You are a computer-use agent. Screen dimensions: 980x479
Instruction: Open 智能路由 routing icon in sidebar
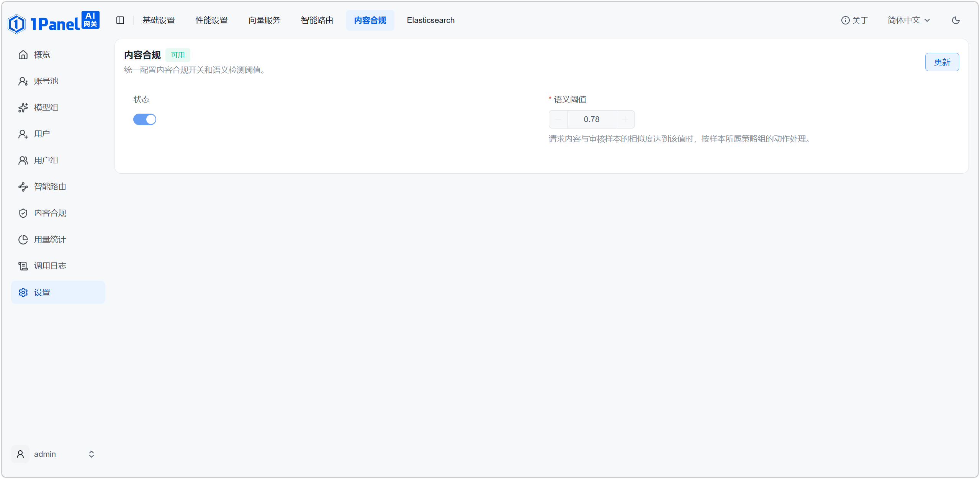[x=23, y=187]
